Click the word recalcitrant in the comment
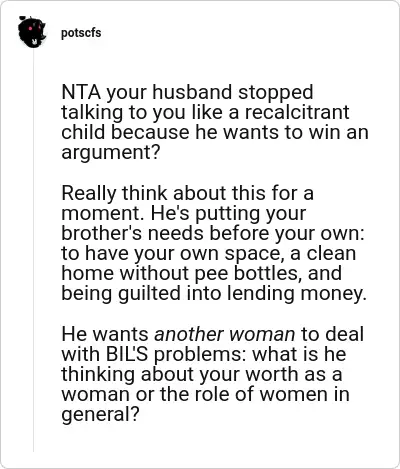400x469 pixels. pyautogui.click(x=297, y=112)
